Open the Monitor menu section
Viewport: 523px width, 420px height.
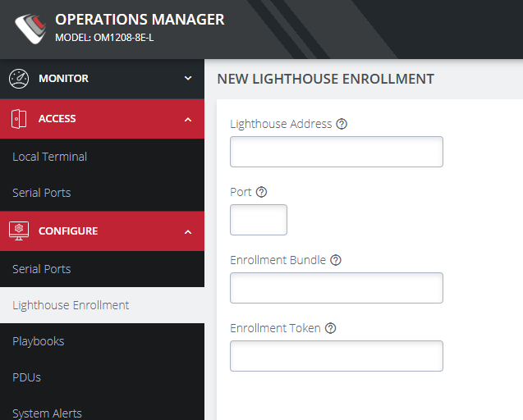pyautogui.click(x=102, y=79)
